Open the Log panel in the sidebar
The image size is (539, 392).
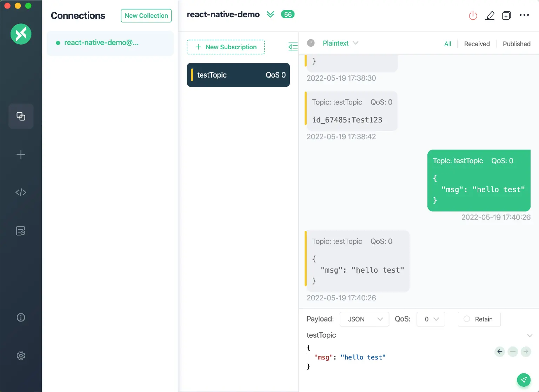[x=21, y=231]
